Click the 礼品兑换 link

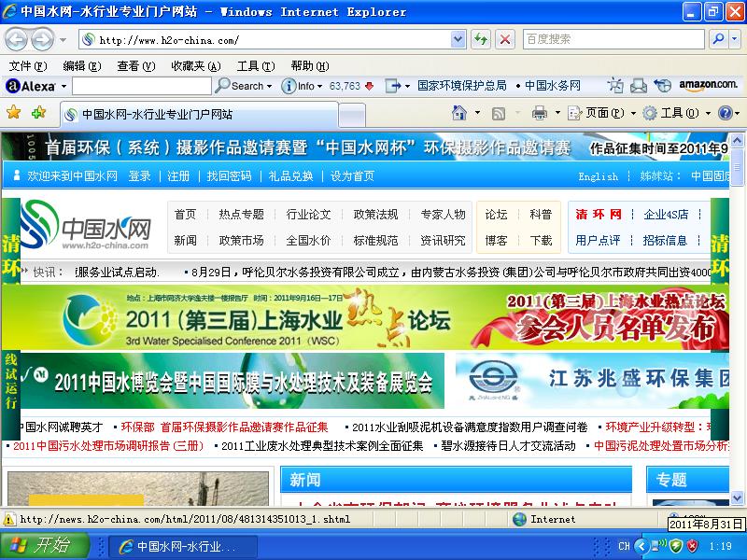[x=291, y=176]
